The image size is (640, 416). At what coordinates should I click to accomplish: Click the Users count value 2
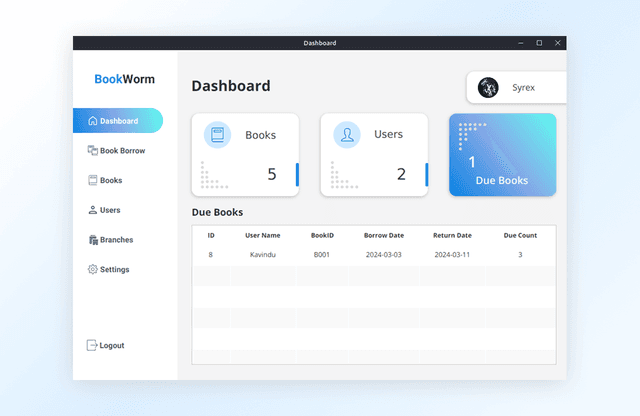coord(401,174)
